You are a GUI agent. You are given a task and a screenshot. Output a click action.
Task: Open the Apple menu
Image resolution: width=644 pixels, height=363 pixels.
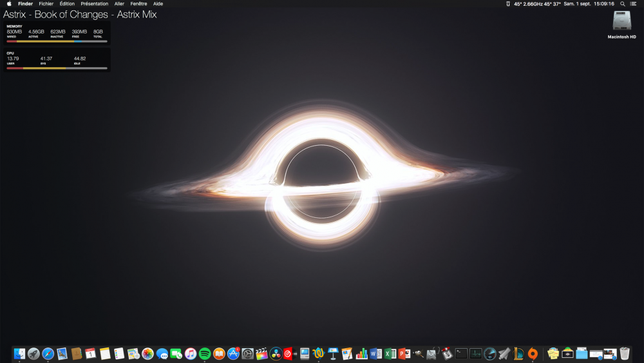pos(9,4)
